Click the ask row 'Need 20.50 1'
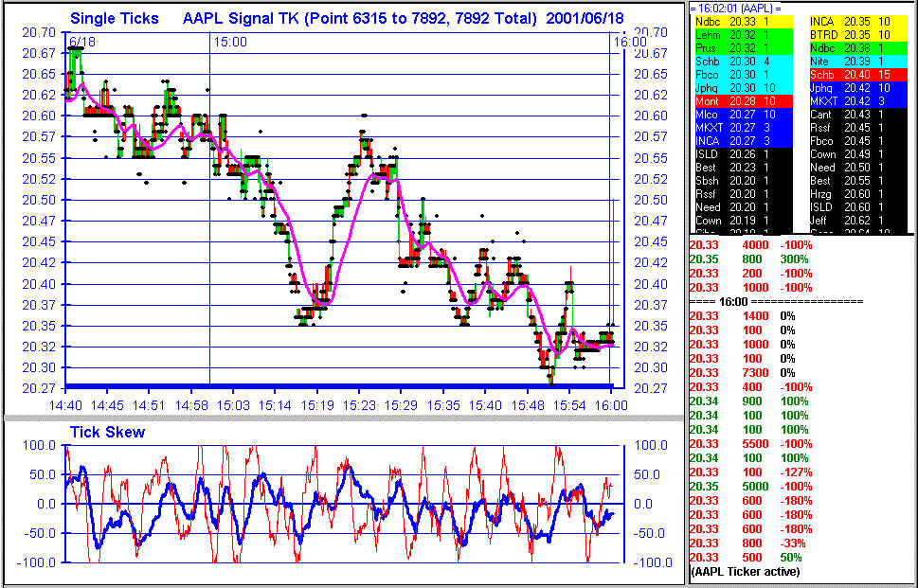This screenshot has width=918, height=588. [x=857, y=168]
